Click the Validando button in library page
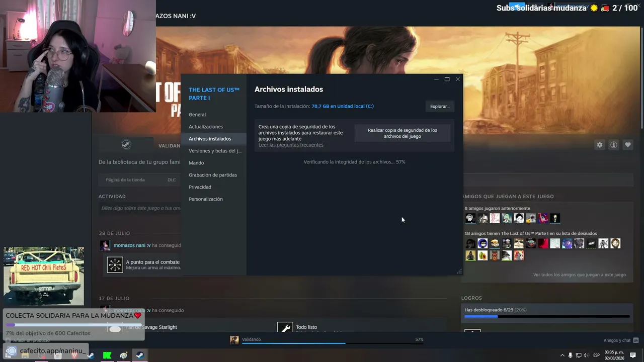 169,145
